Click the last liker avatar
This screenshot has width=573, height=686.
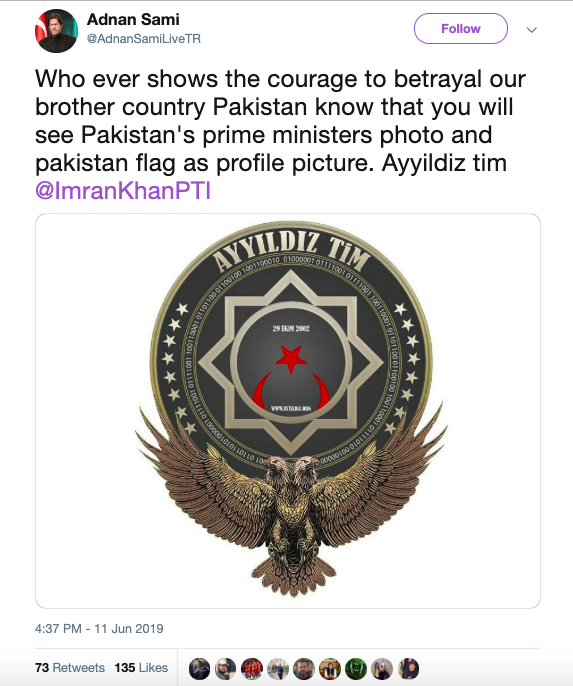tap(409, 668)
